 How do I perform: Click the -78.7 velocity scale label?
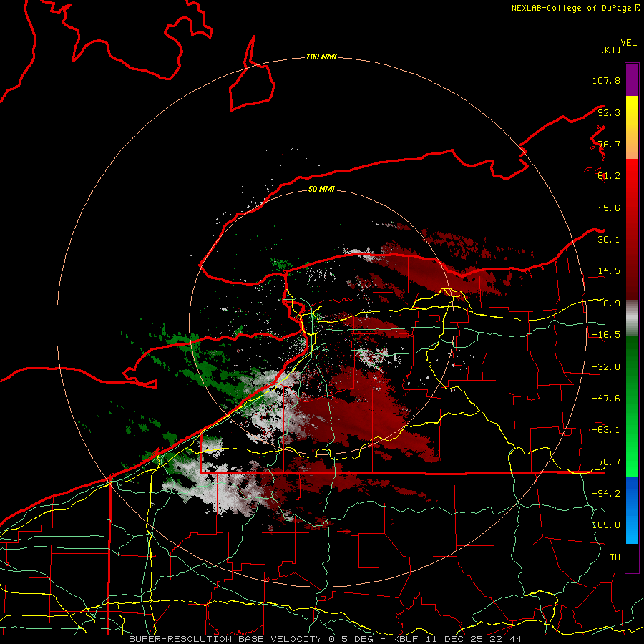pyautogui.click(x=606, y=462)
